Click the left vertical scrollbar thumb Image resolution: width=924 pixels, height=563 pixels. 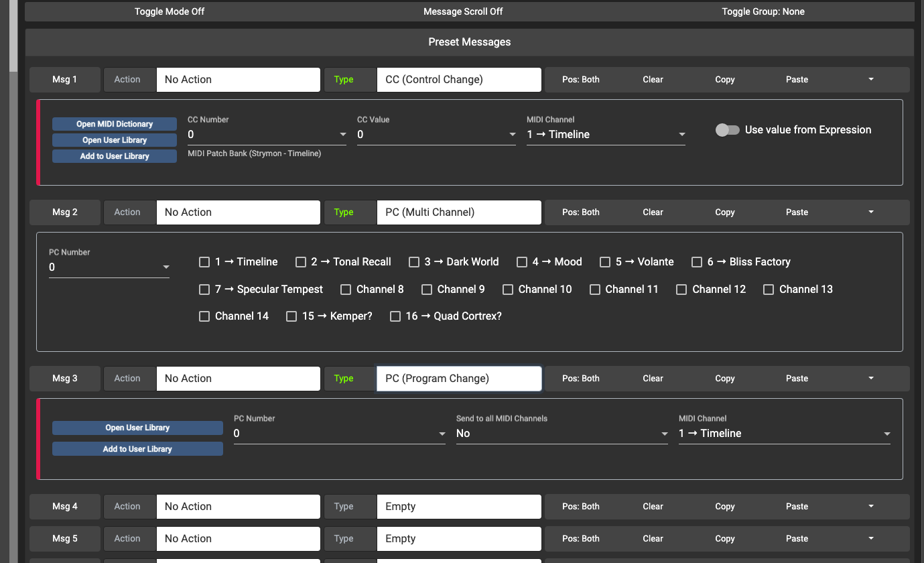click(x=13, y=34)
